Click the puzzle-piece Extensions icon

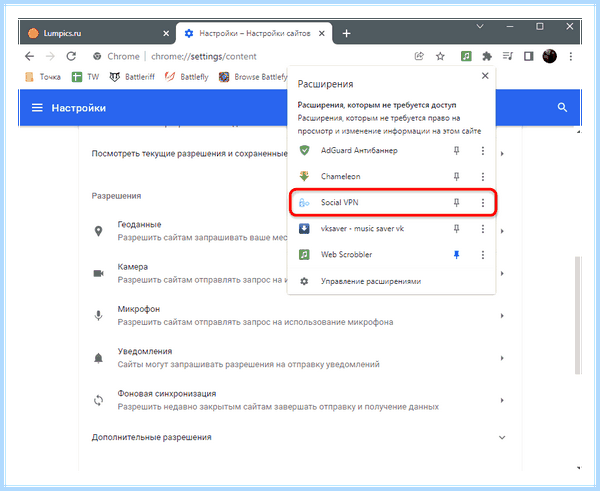tap(487, 57)
